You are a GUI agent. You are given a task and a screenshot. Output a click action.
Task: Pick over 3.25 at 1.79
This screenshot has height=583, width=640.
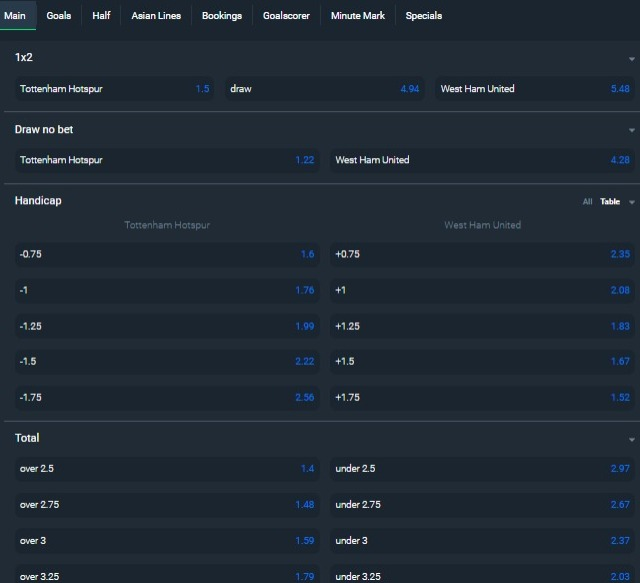(x=167, y=574)
